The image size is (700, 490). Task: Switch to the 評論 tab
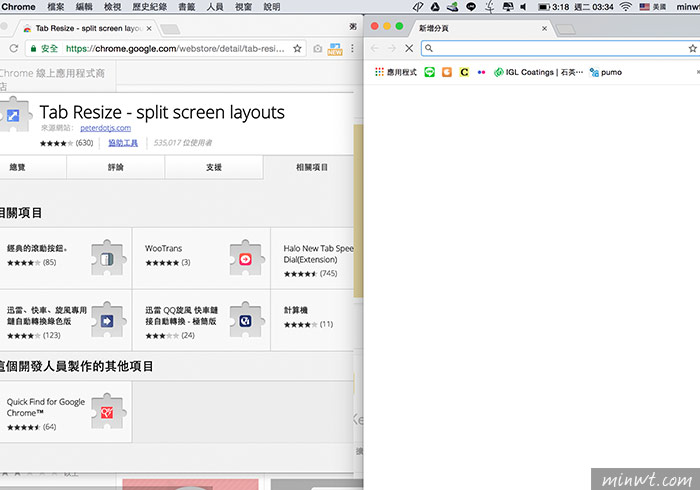116,167
